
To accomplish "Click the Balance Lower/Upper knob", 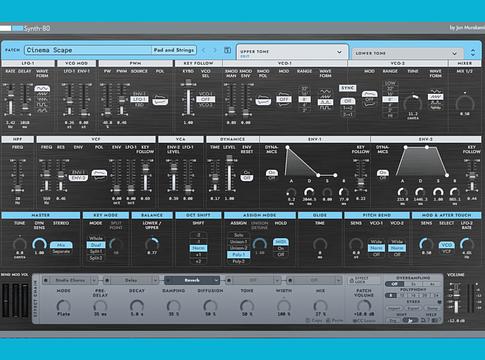I will pyautogui.click(x=152, y=244).
